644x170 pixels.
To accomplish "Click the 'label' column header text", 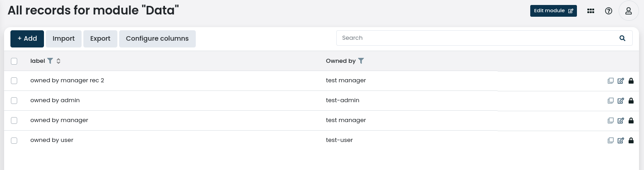I will click(x=38, y=61).
